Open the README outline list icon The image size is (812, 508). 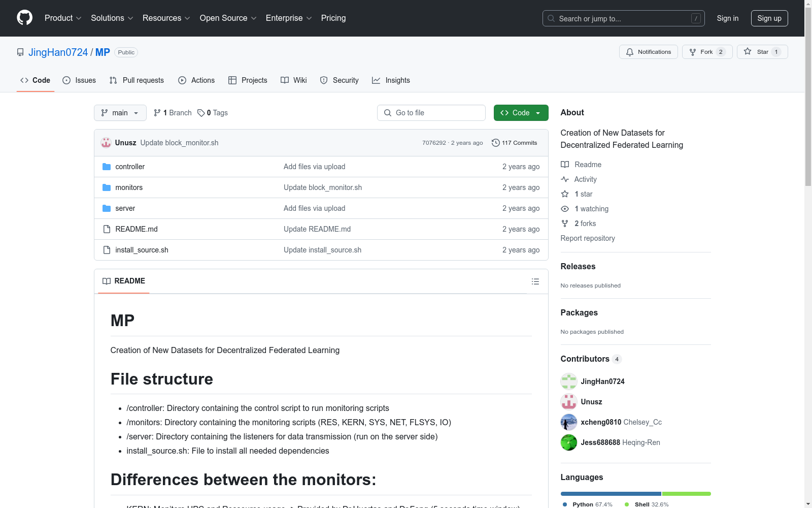(x=535, y=281)
